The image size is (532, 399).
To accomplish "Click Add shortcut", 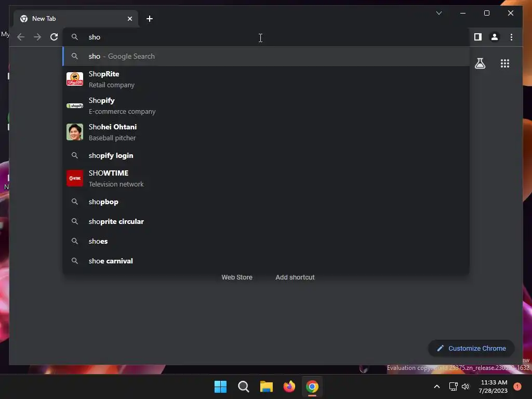I will 295,277.
